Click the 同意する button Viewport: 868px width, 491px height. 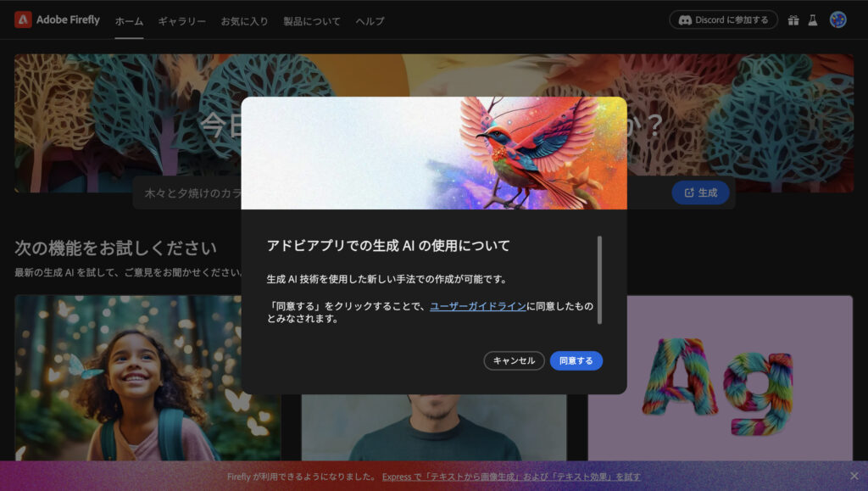point(576,361)
